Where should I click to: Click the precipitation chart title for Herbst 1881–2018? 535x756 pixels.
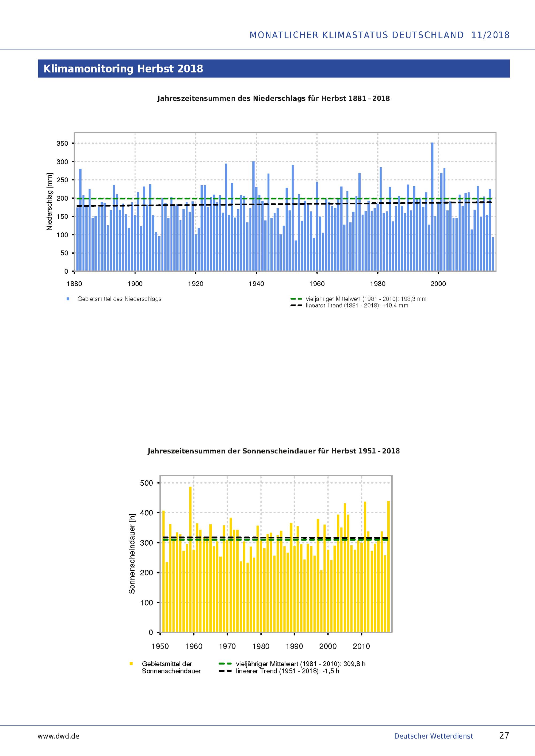(273, 98)
